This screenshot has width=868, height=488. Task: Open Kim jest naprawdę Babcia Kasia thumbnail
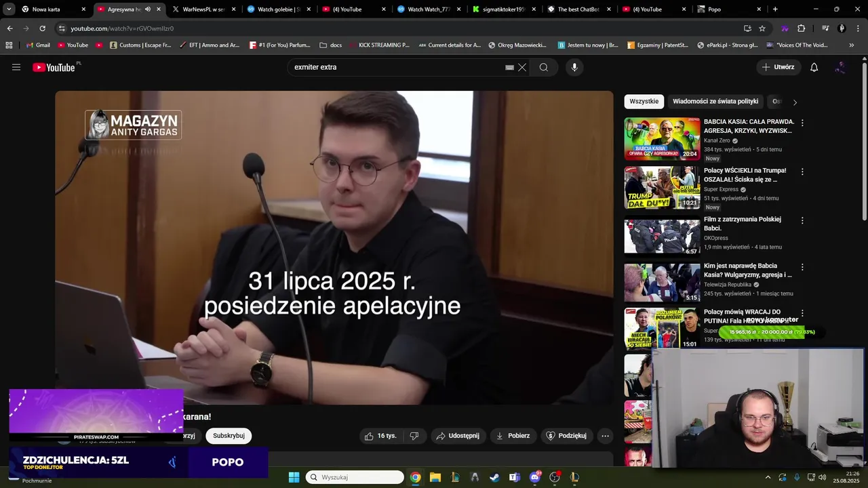click(662, 282)
